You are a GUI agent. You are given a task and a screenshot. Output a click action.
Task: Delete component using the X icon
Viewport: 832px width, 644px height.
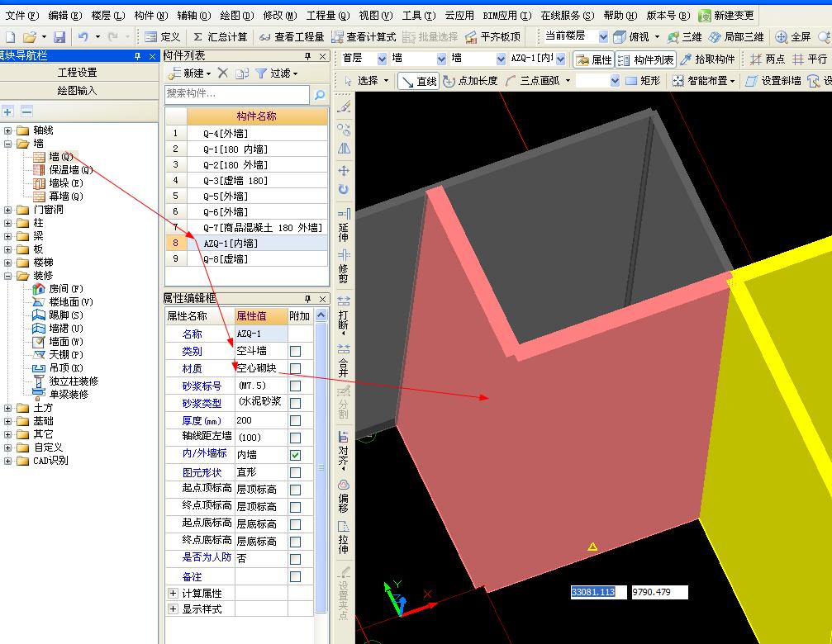pyautogui.click(x=223, y=73)
